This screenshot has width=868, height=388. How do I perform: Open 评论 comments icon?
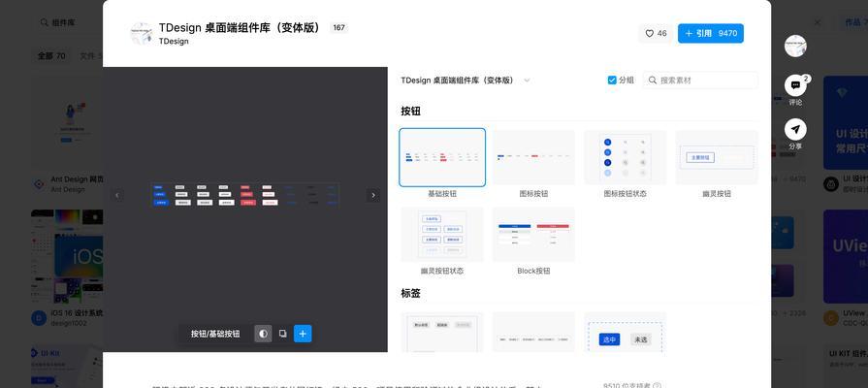coord(795,85)
